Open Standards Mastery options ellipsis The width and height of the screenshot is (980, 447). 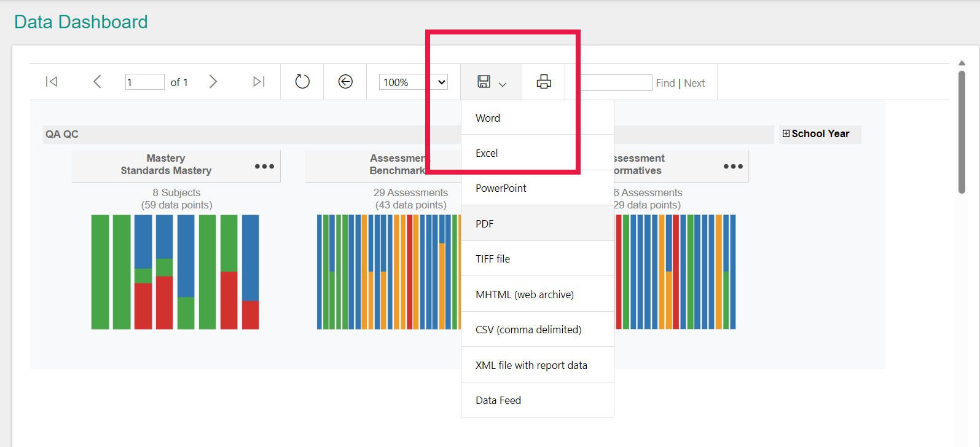pos(264,166)
